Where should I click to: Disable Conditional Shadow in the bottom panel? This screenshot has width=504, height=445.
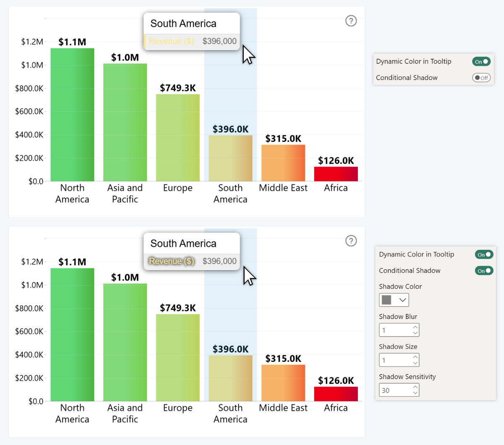tap(484, 270)
